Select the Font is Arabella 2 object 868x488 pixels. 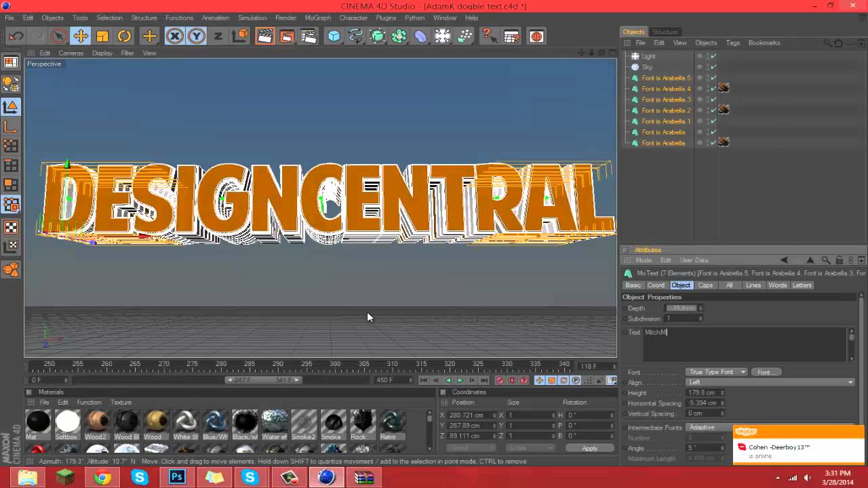point(666,110)
